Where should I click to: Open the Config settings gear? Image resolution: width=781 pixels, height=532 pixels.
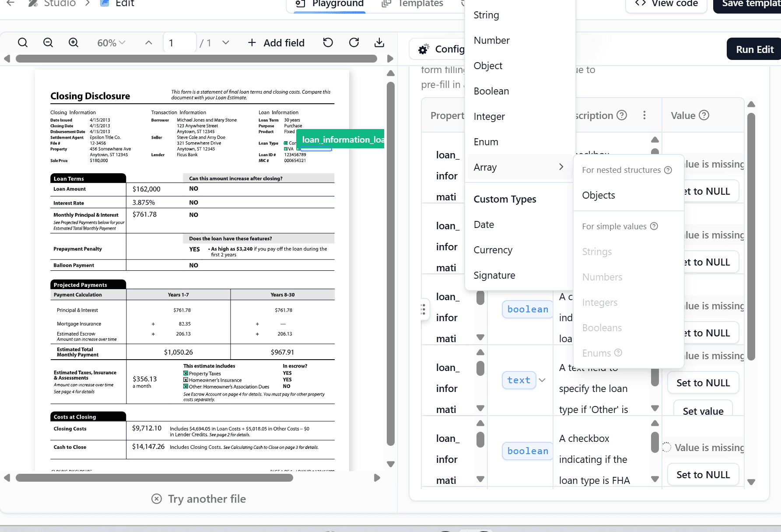[423, 49]
